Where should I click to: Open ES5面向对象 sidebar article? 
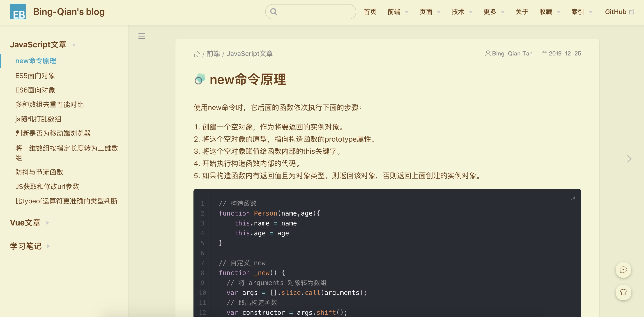[35, 76]
